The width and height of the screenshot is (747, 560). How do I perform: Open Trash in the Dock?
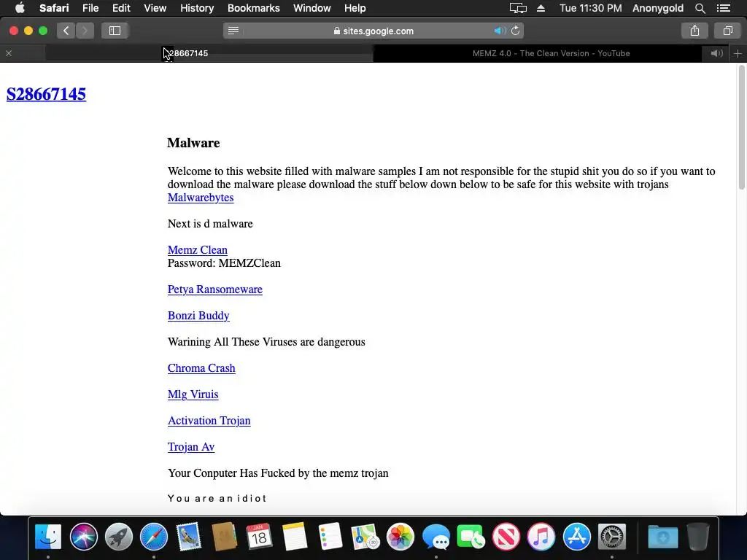click(698, 537)
